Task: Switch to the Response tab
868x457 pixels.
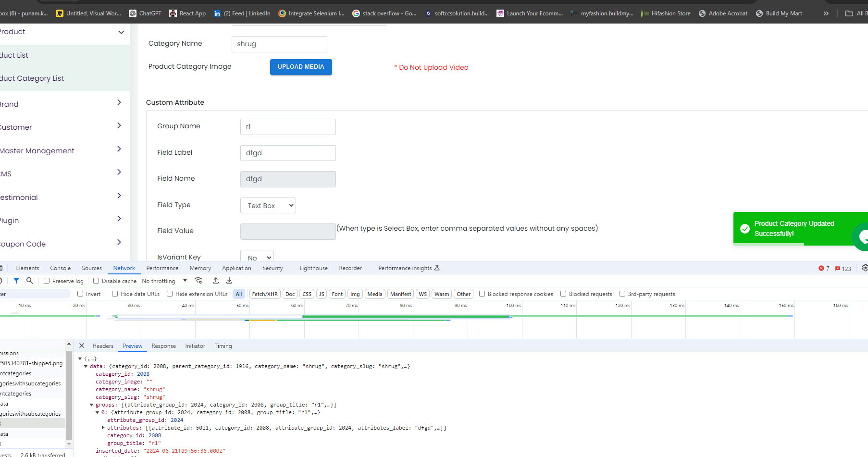Action: 164,346
